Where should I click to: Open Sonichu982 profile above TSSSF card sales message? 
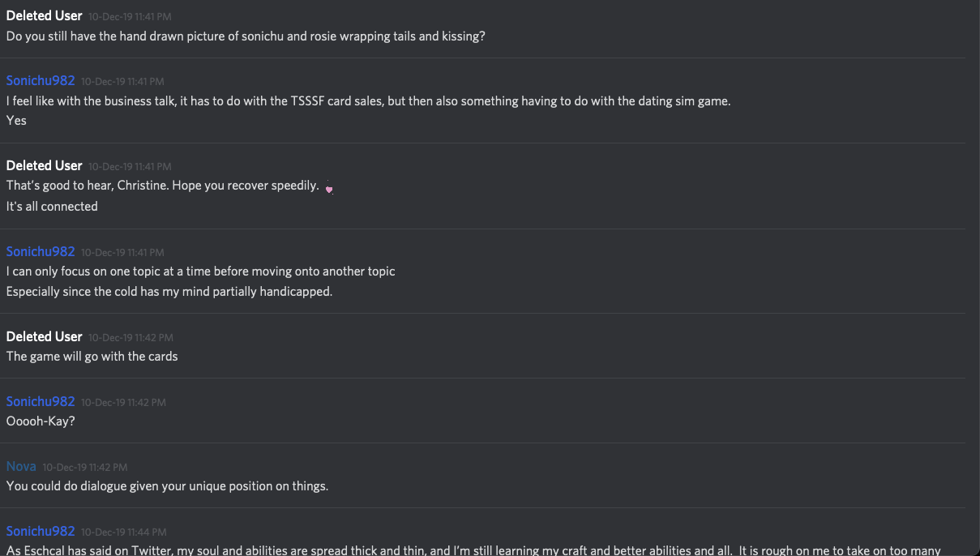[41, 80]
